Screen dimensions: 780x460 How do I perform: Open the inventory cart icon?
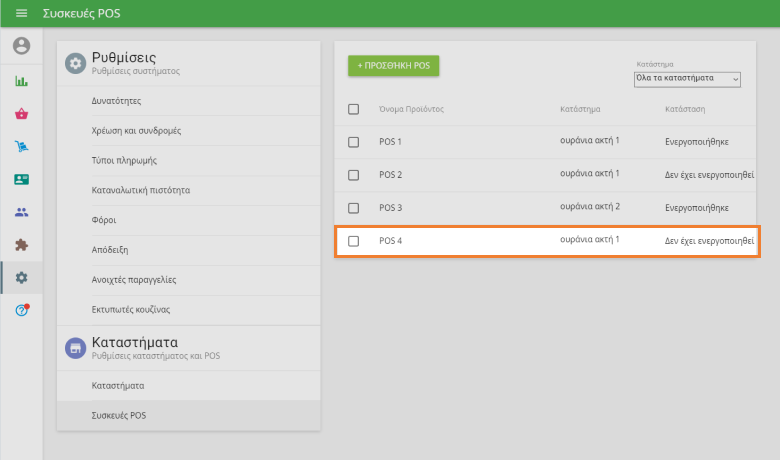pos(21,147)
